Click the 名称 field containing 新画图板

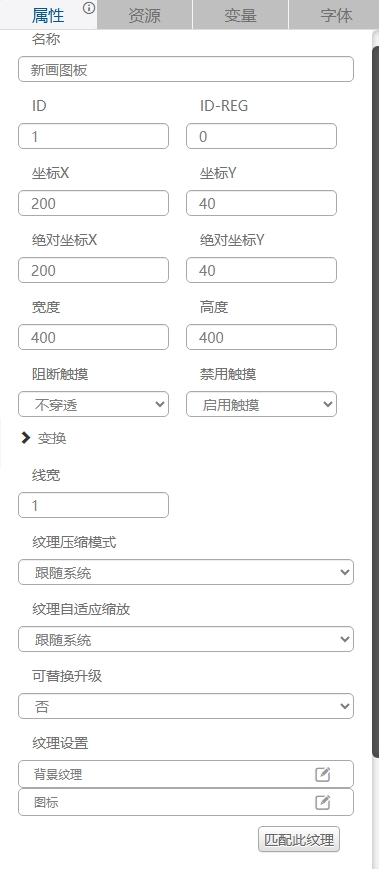tap(186, 69)
